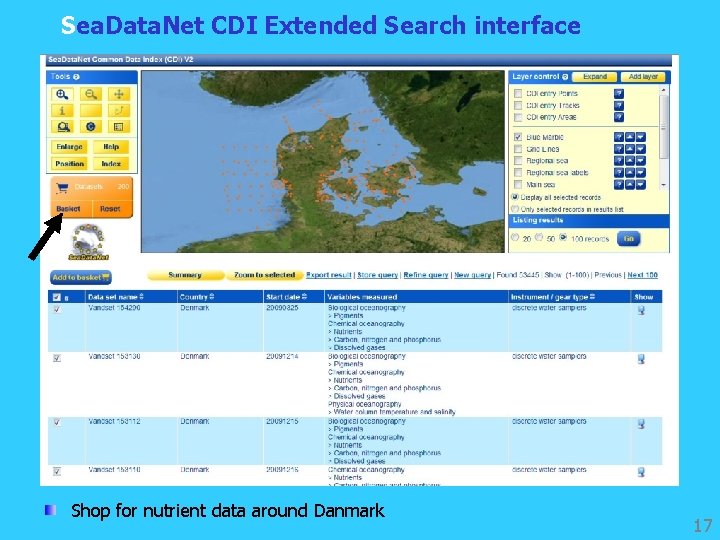Select 'Display all selected records' option
This screenshot has width=720, height=540.
515,197
